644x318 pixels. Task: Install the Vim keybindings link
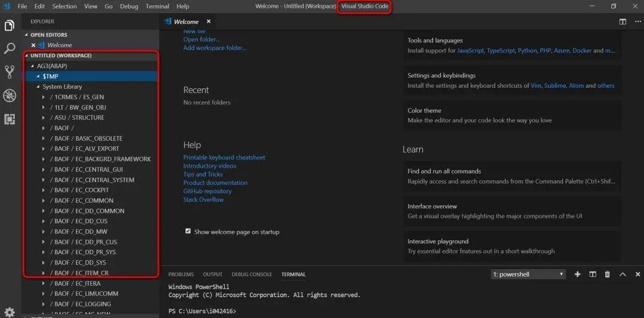point(536,86)
